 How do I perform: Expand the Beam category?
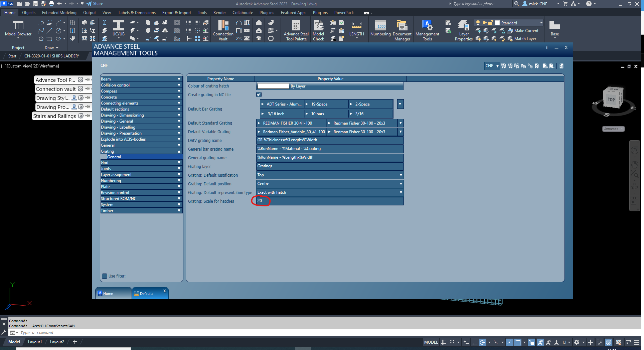(141, 79)
